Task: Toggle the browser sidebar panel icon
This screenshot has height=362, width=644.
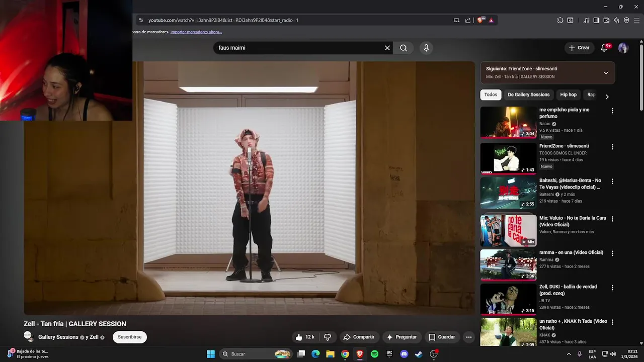Action: click(596, 20)
